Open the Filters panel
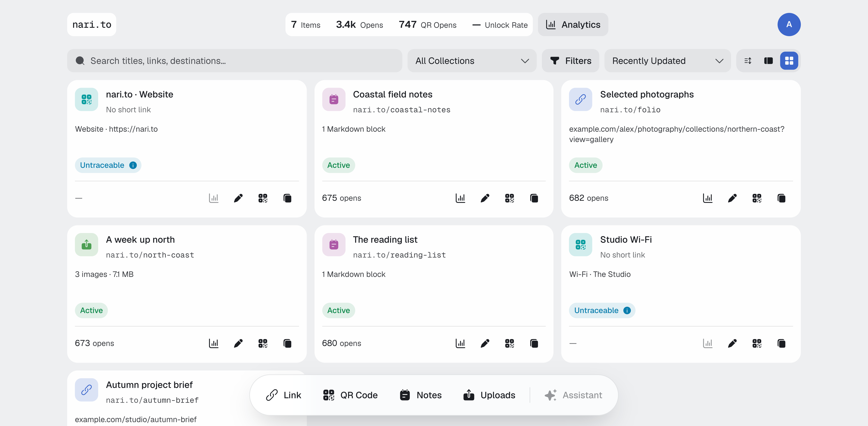 [570, 61]
